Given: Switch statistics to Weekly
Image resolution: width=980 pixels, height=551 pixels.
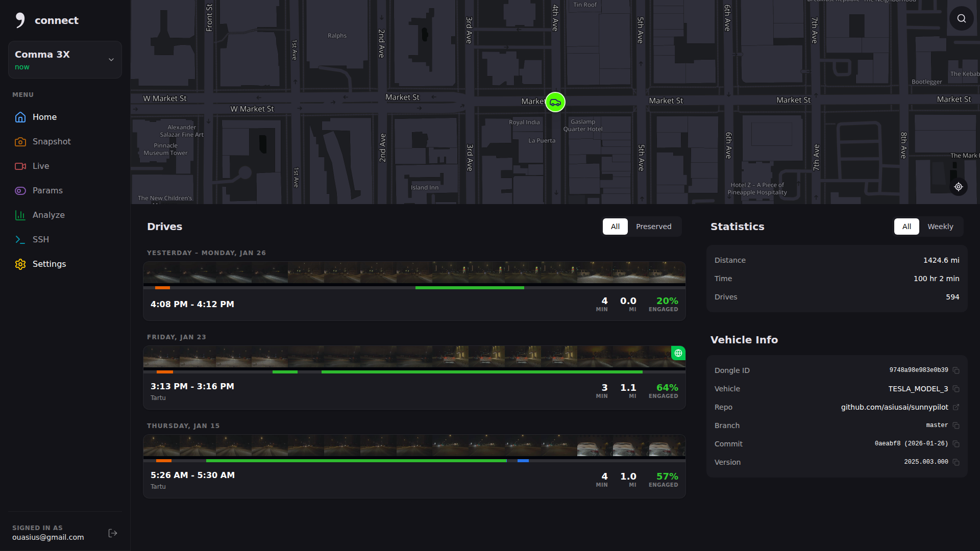Looking at the screenshot, I should pyautogui.click(x=940, y=227).
